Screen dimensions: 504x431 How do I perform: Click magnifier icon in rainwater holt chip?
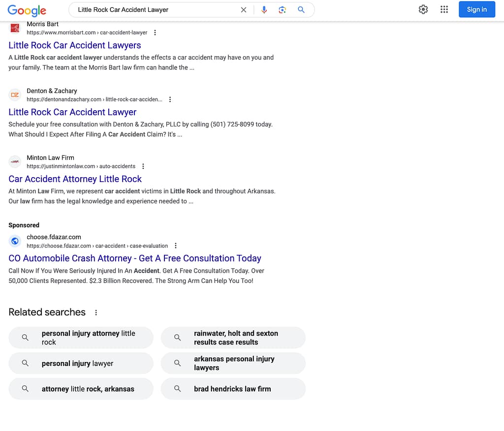click(177, 338)
